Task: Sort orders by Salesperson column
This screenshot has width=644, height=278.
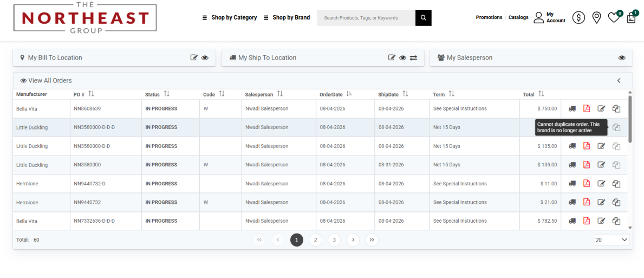Action: tap(279, 94)
